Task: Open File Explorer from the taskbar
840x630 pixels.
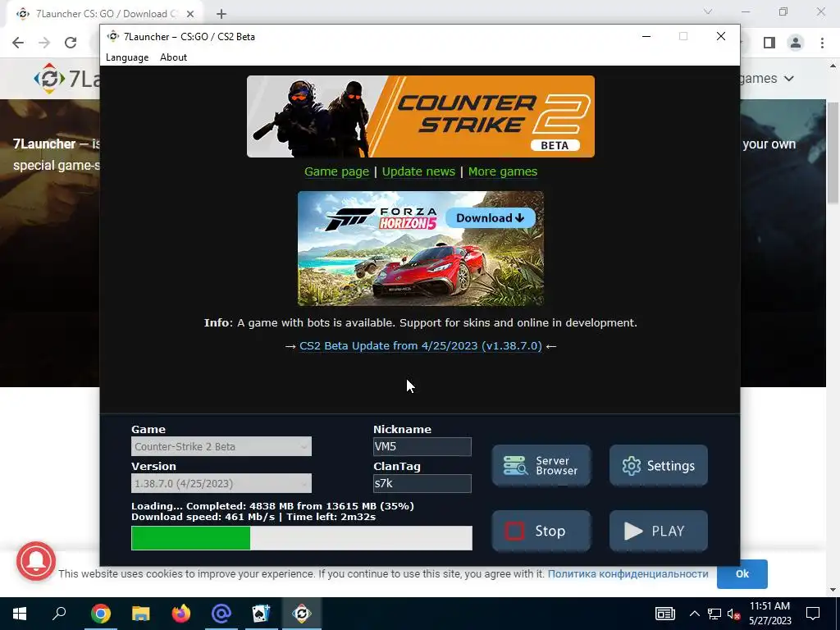Action: tap(141, 614)
